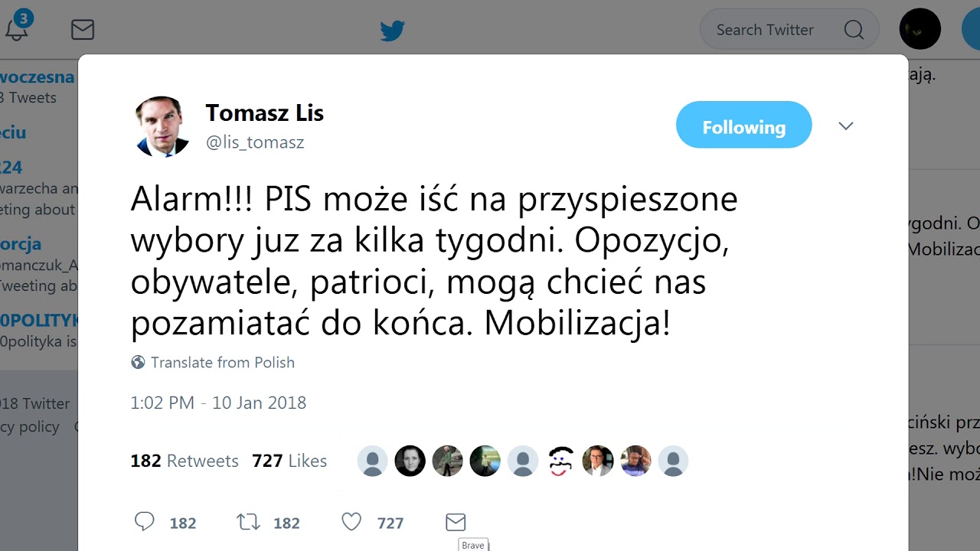Click the Search Twitter input field
Viewport: 980px width, 551px height.
coord(773,30)
